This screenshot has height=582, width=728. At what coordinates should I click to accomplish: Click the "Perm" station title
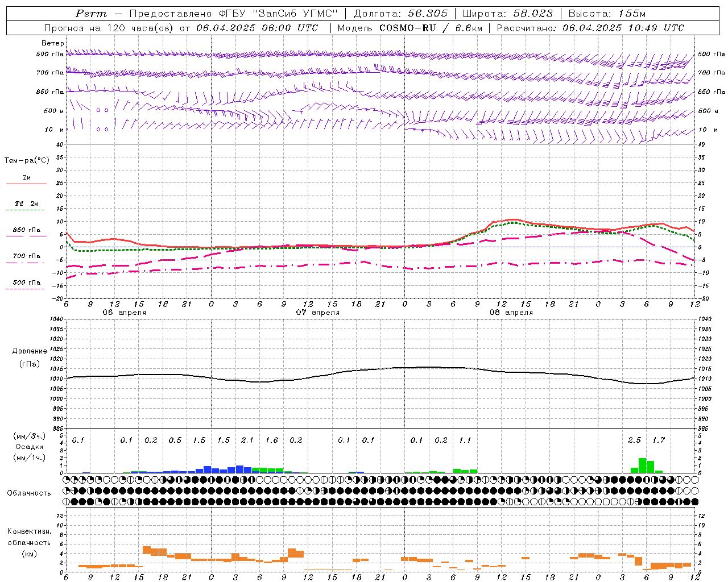(x=91, y=14)
